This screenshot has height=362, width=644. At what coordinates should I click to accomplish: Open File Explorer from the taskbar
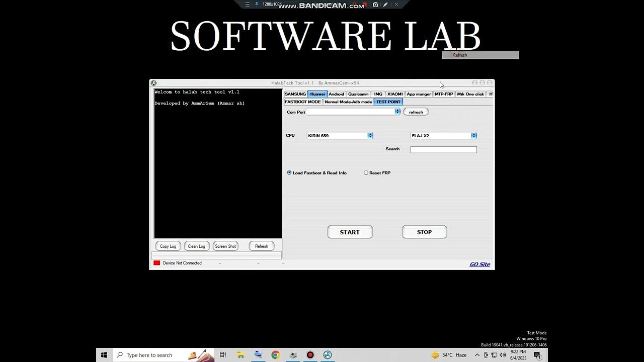click(240, 355)
